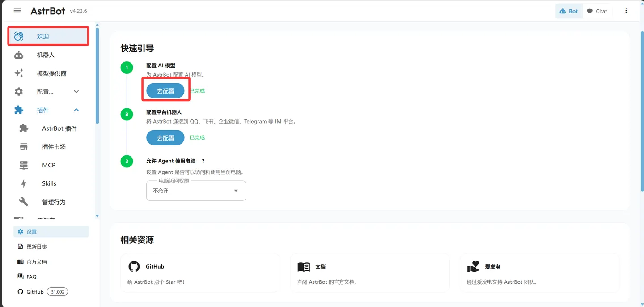Screen dimensions: 644x307
Task: Click the sidebar scroll down arrow
Action: pyautogui.click(x=97, y=216)
